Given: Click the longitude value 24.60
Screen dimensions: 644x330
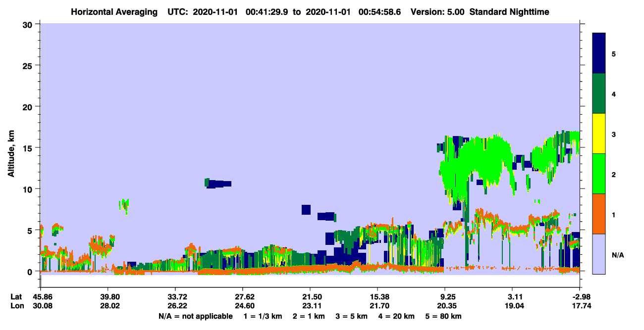Looking at the screenshot, I should [242, 306].
